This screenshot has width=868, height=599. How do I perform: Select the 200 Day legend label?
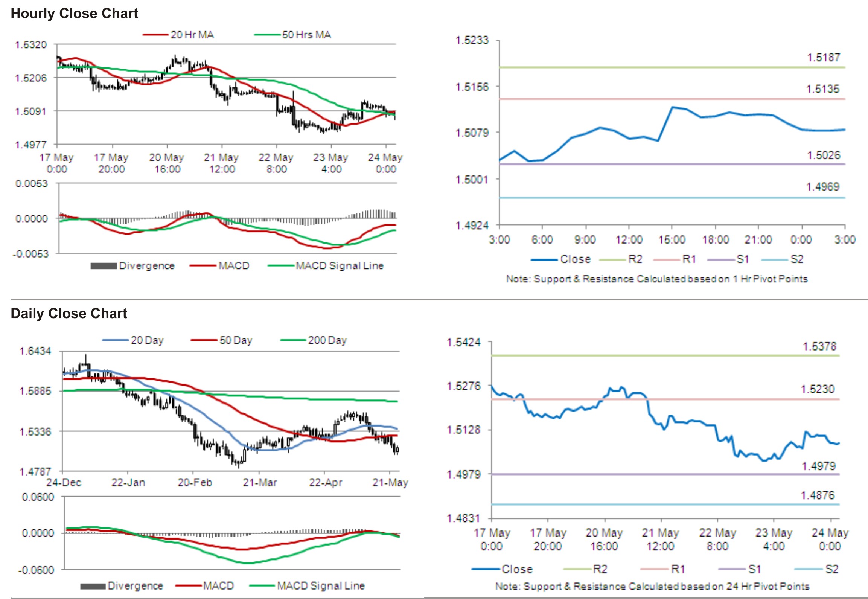click(x=327, y=340)
